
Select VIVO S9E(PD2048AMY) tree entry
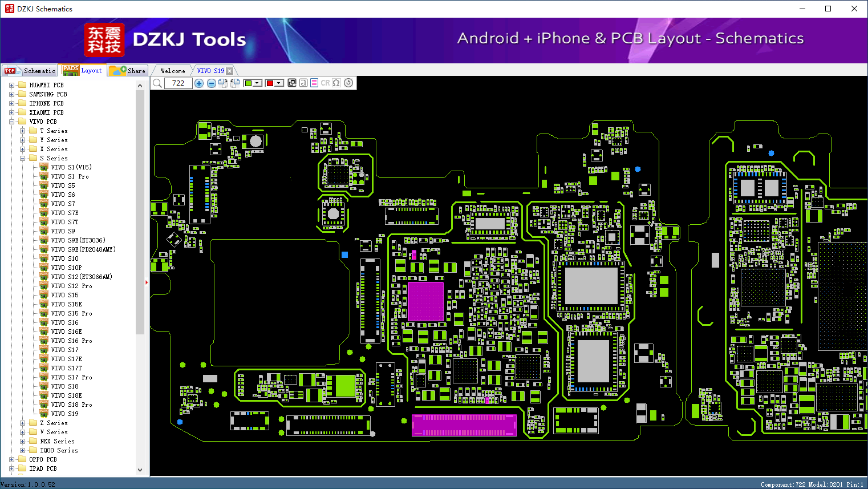(x=83, y=249)
